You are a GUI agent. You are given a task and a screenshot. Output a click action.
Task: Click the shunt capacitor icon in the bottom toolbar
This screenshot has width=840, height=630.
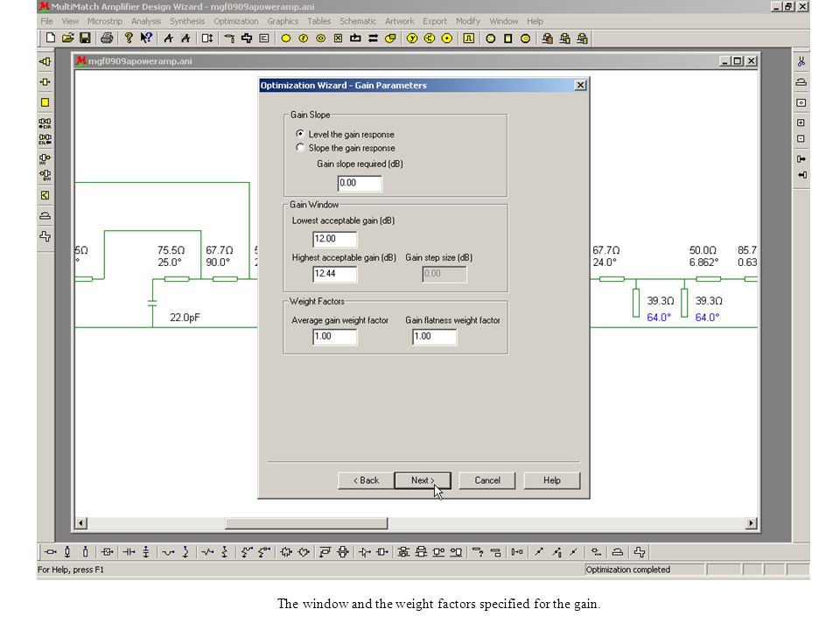[146, 552]
